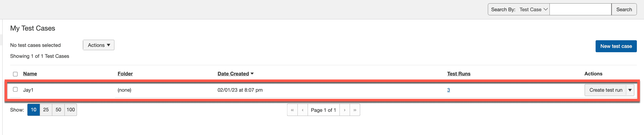
Task: Show 10 items per page
Action: 34,110
